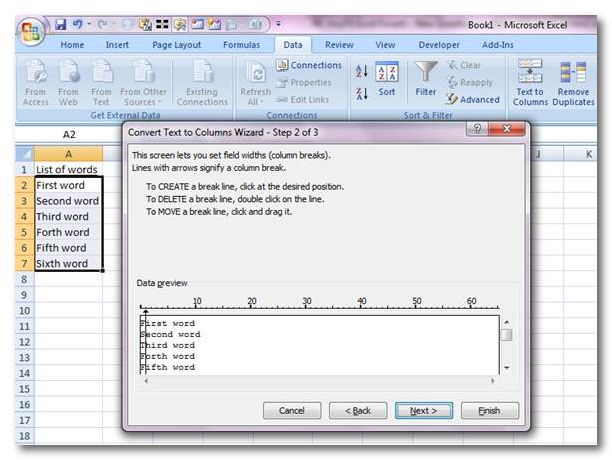Click the Save icon in quick access toolbar
612x460 pixels.
tap(61, 22)
